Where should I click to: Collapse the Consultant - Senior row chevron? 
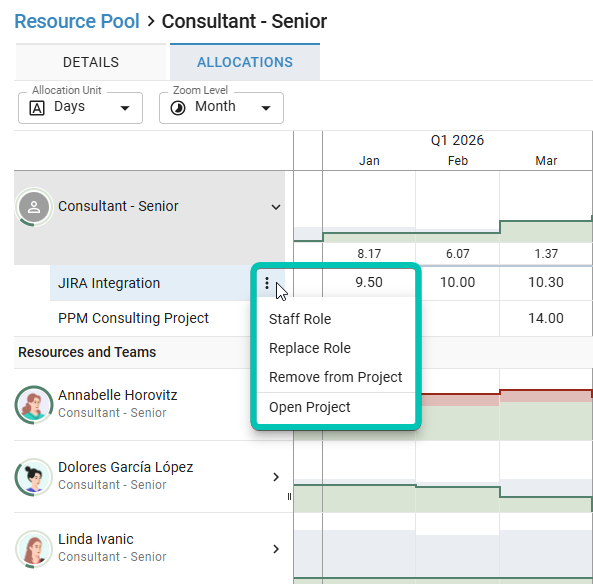[276, 207]
